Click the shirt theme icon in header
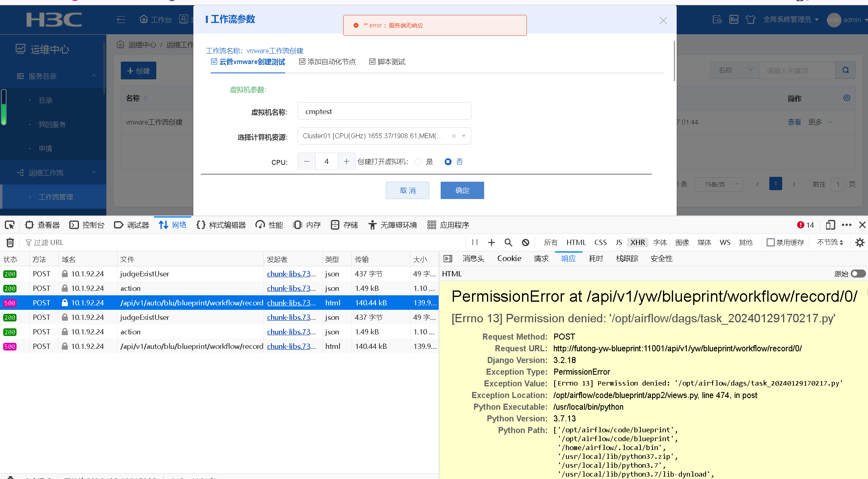 [750, 19]
